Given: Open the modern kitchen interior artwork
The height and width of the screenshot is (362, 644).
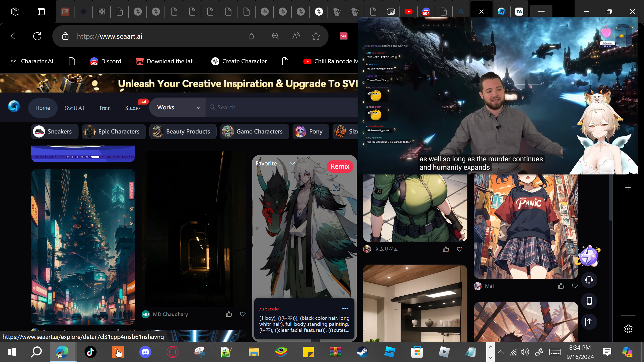Looking at the screenshot, I should pyautogui.click(x=415, y=303).
